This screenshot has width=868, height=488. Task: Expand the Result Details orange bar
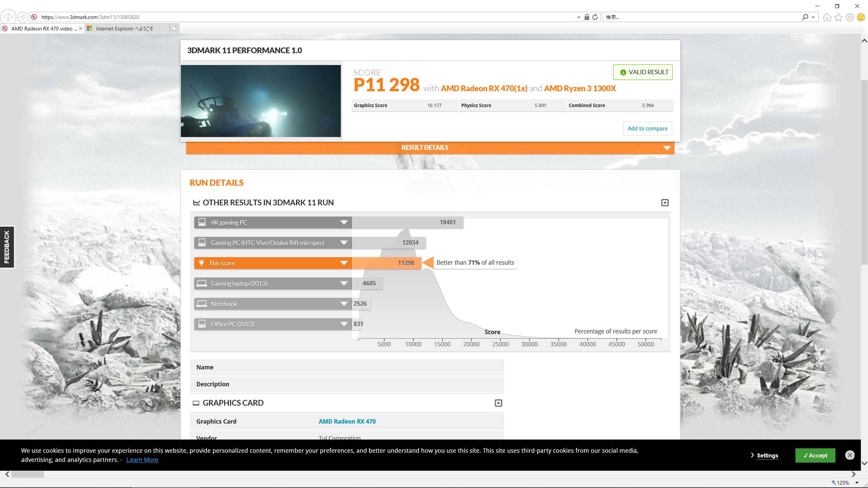pyautogui.click(x=430, y=148)
